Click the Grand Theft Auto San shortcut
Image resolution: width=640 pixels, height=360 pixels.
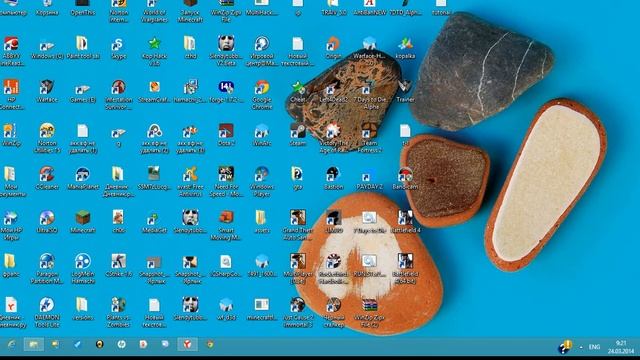click(298, 225)
